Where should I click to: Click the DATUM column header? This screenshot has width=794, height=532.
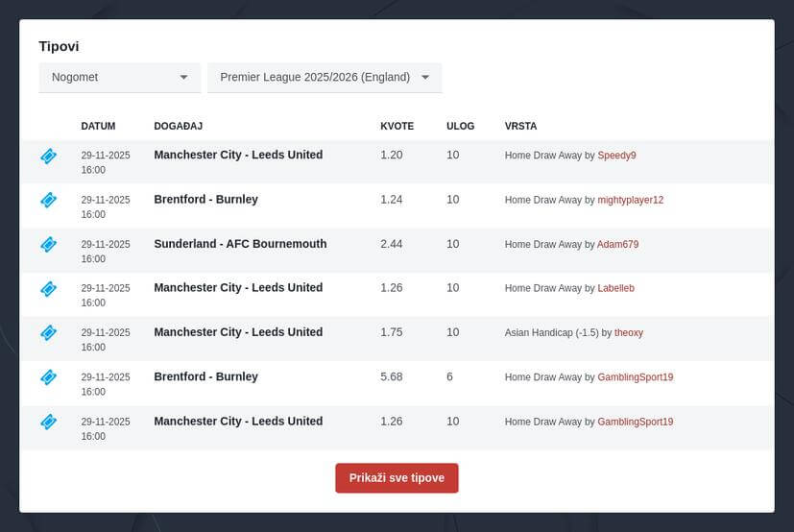pos(98,126)
